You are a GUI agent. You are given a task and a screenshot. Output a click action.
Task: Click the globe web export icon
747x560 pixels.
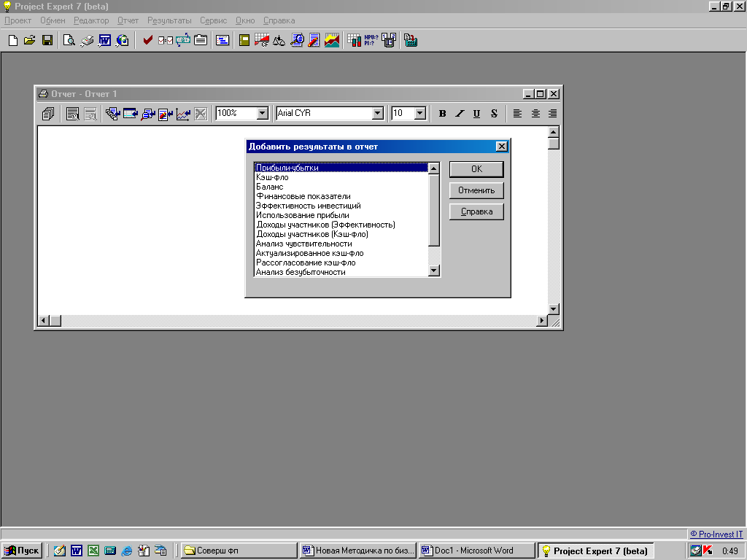coord(123,41)
